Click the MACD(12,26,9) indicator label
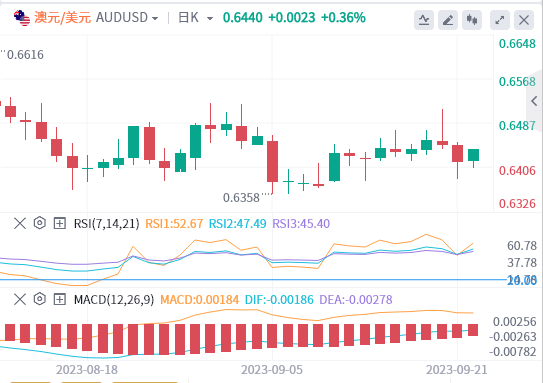 tap(114, 300)
